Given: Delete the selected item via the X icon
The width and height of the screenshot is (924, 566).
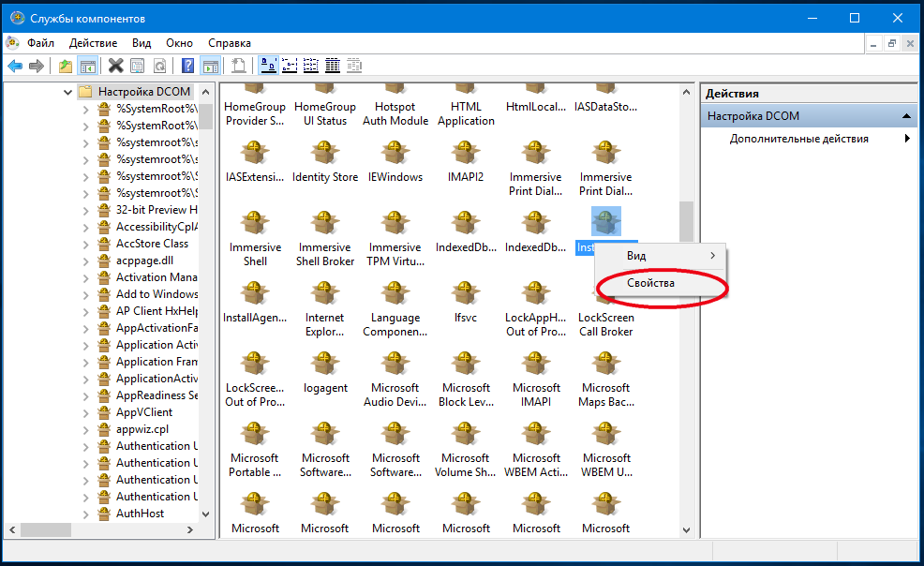Looking at the screenshot, I should coord(115,66).
